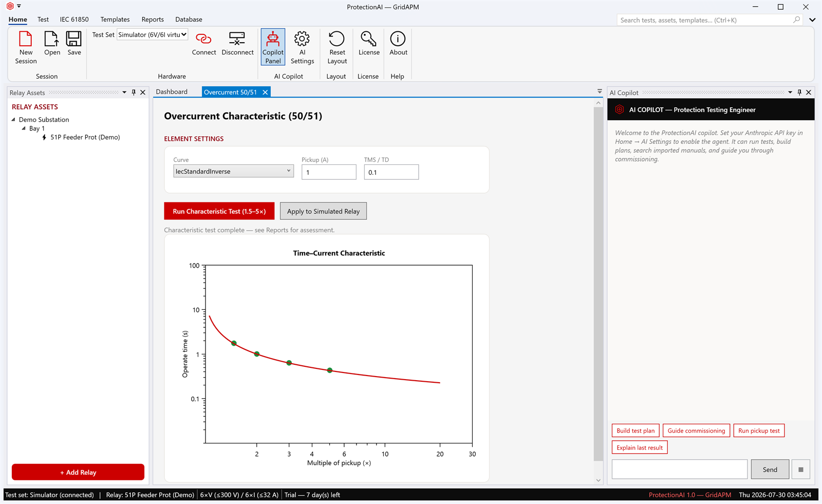Open a session file with Open icon

pos(52,44)
